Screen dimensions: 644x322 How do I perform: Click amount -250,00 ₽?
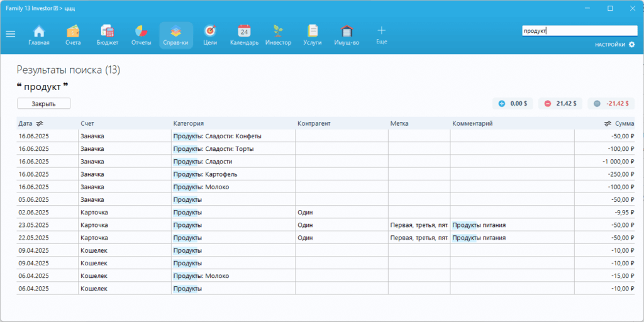(x=620, y=174)
